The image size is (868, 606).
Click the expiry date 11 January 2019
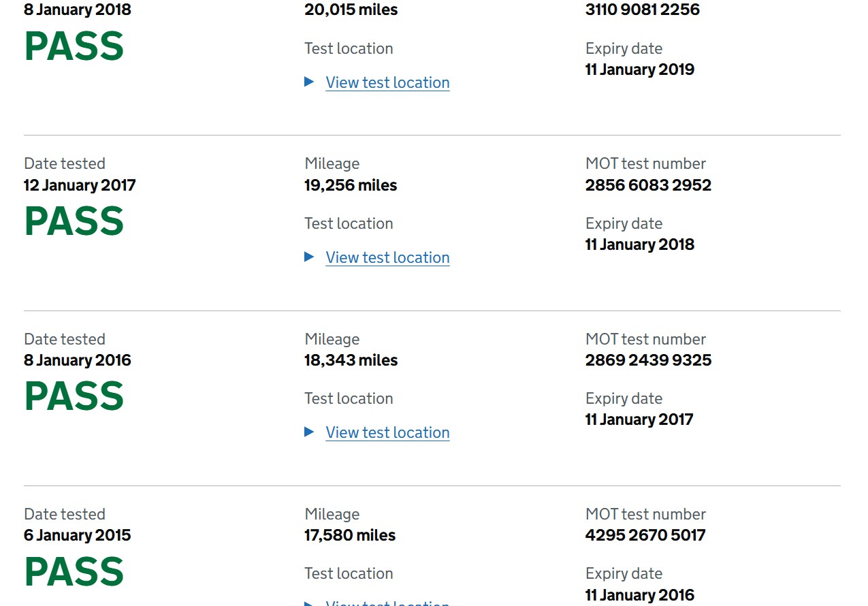pos(640,69)
